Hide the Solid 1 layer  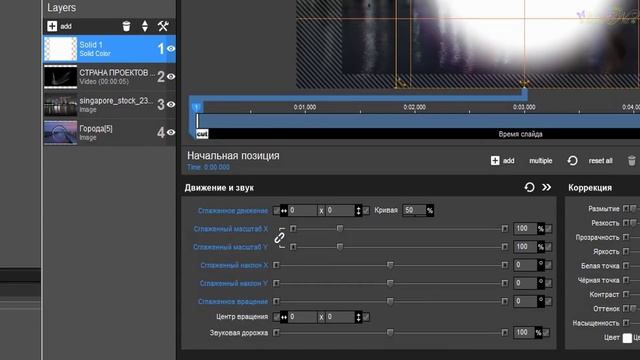(x=171, y=49)
